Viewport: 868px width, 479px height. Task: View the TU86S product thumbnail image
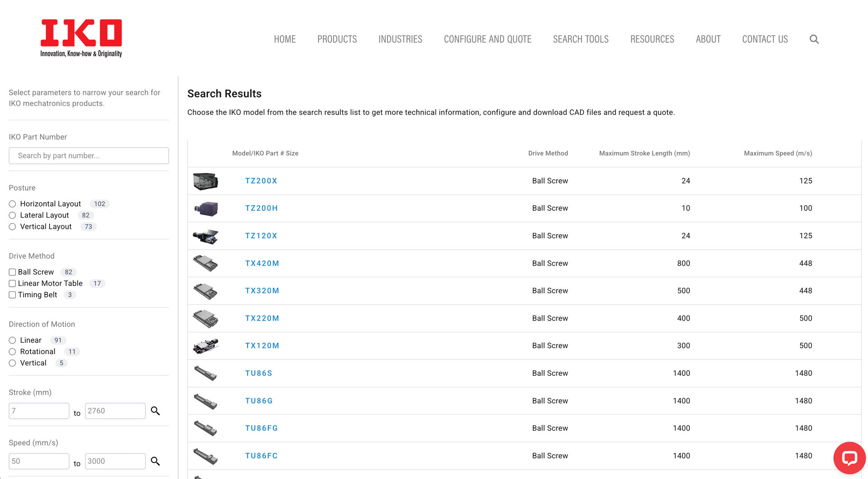(206, 373)
